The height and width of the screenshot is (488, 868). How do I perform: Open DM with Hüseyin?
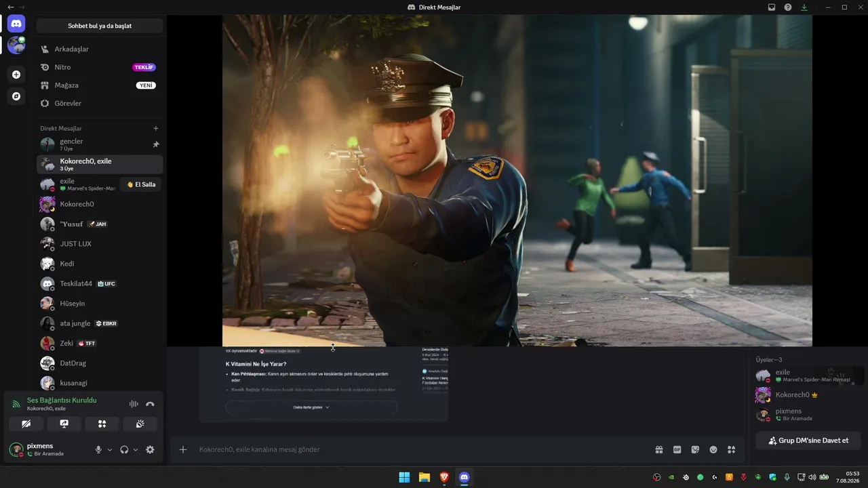pos(100,303)
